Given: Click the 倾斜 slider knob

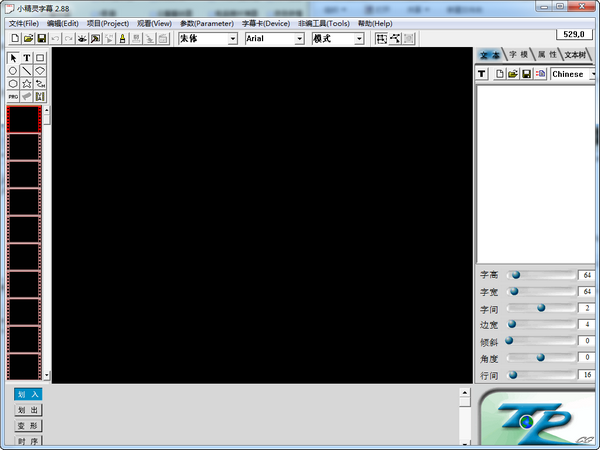Looking at the screenshot, I should pyautogui.click(x=509, y=341).
